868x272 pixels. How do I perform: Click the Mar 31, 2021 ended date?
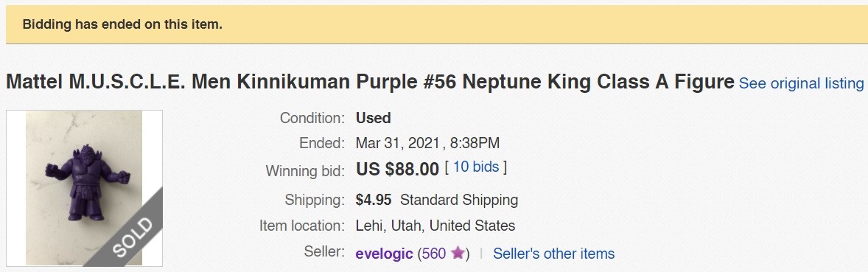click(427, 144)
